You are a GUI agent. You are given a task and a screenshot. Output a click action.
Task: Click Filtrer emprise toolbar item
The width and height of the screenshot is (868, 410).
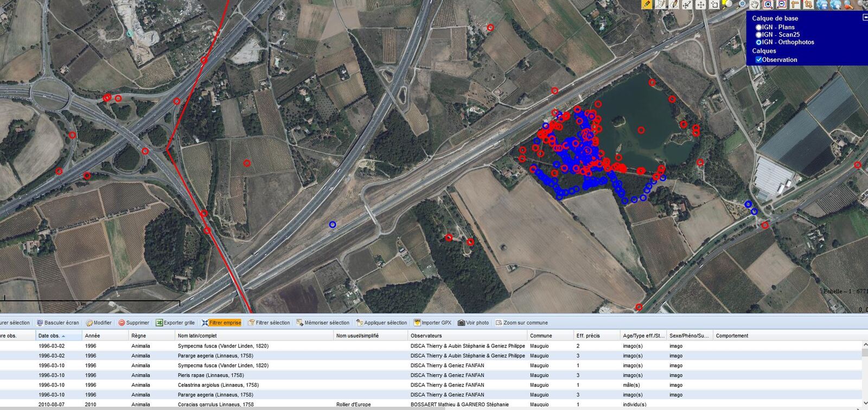click(221, 323)
